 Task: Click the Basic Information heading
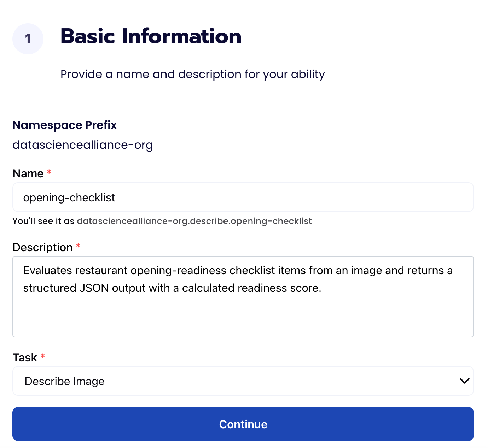[x=151, y=36]
